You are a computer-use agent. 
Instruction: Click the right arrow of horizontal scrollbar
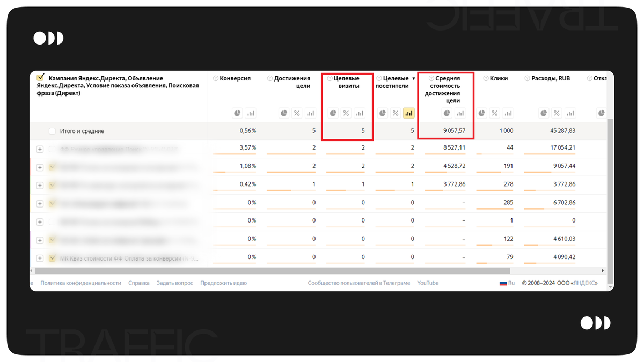tap(603, 271)
